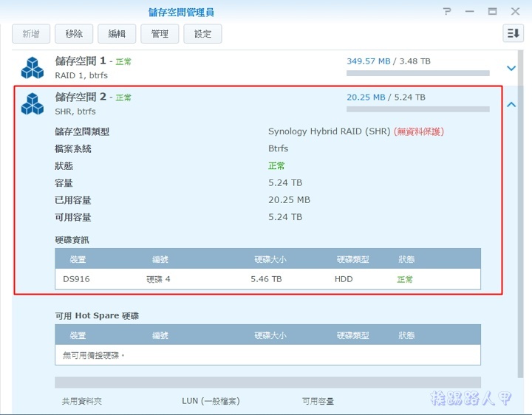This screenshot has height=415, width=532.
Task: Click the 新增 button
Action: [x=31, y=34]
